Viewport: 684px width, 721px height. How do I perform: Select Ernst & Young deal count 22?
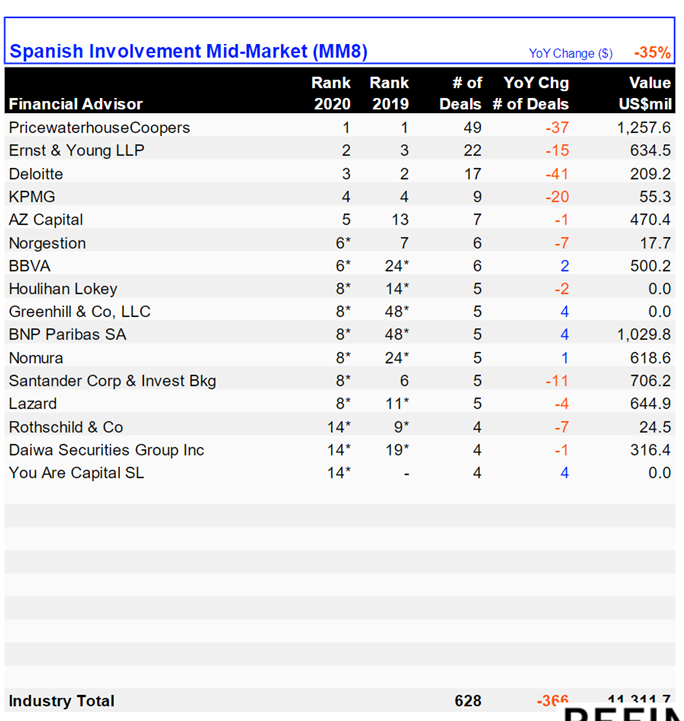[x=473, y=150]
